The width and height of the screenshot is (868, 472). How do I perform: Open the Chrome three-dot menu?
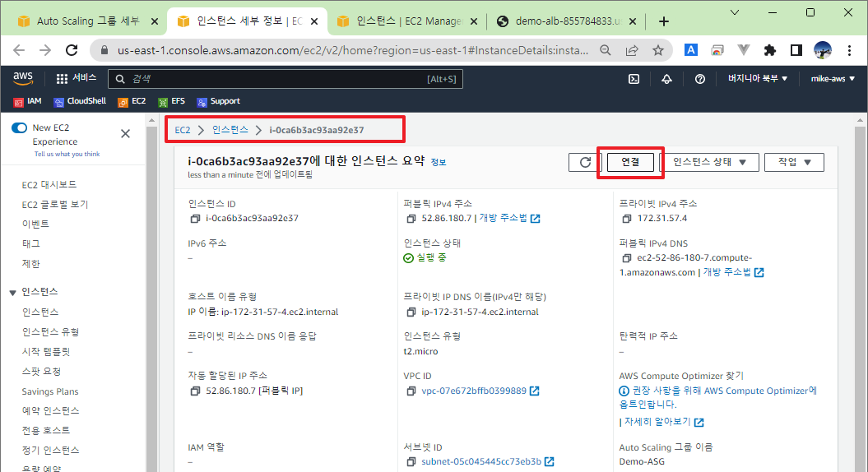tap(849, 50)
